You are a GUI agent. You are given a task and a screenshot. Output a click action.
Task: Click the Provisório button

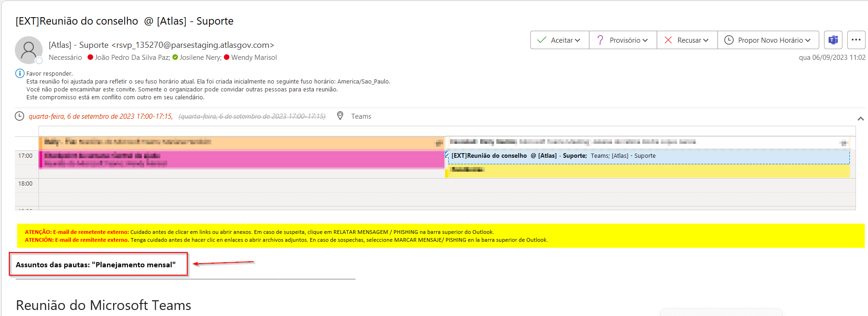coord(623,40)
